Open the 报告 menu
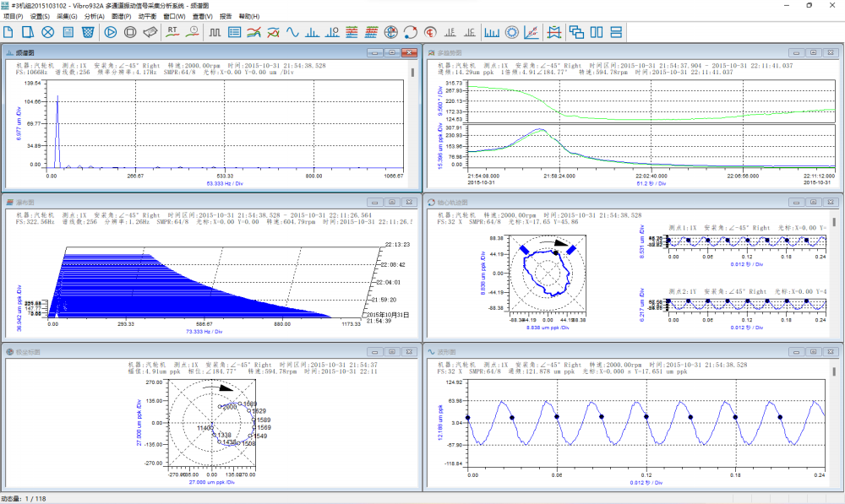Screen dimensions: 845x504 click(x=226, y=17)
